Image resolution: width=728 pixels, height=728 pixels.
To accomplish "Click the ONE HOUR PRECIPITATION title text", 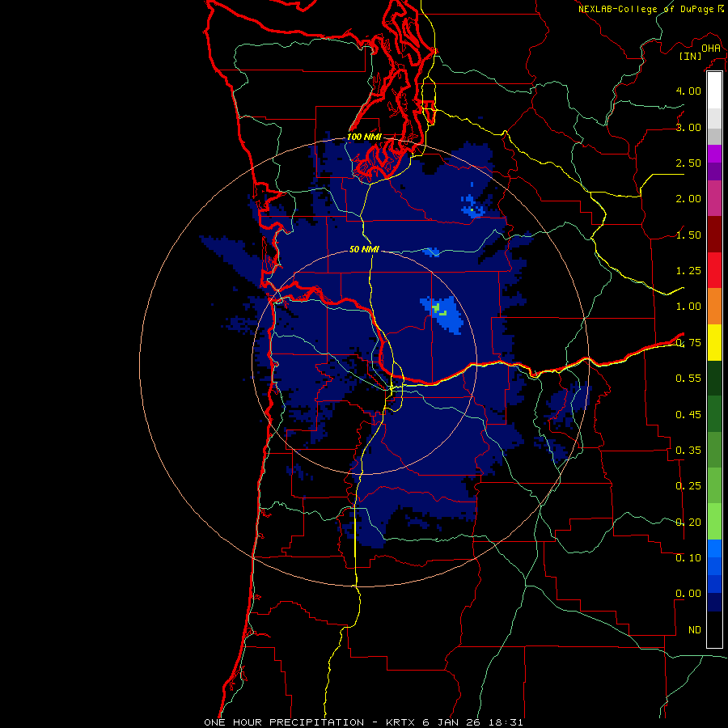I will click(284, 722).
